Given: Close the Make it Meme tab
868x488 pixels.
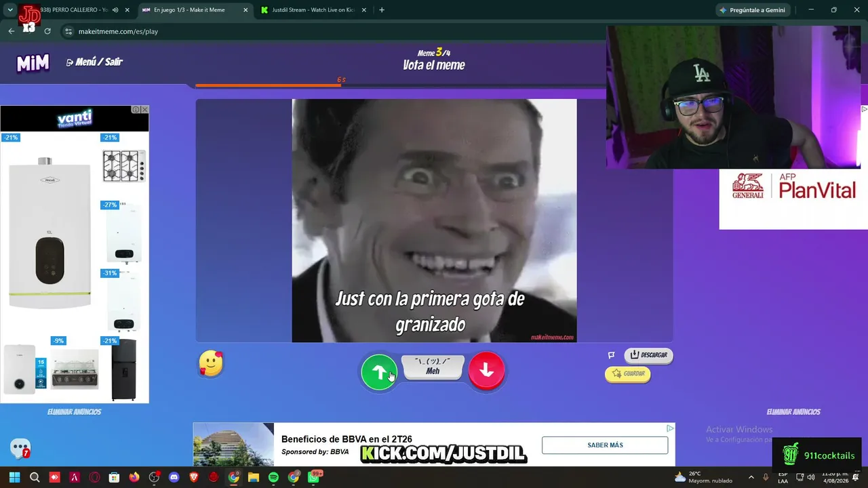Looking at the screenshot, I should point(245,10).
